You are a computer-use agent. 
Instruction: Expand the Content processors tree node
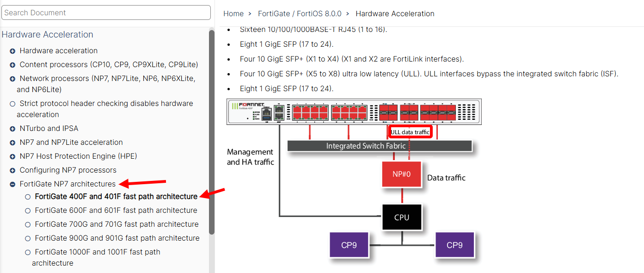point(12,65)
